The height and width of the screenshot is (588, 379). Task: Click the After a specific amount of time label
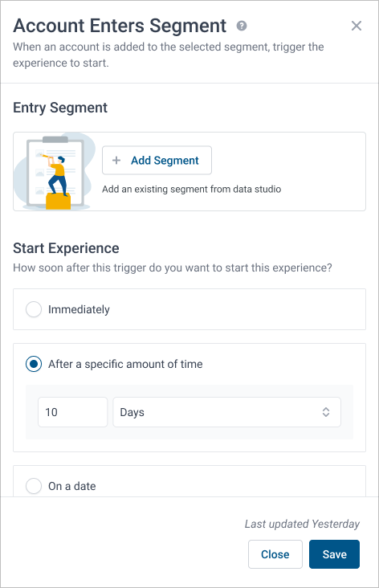(x=125, y=364)
